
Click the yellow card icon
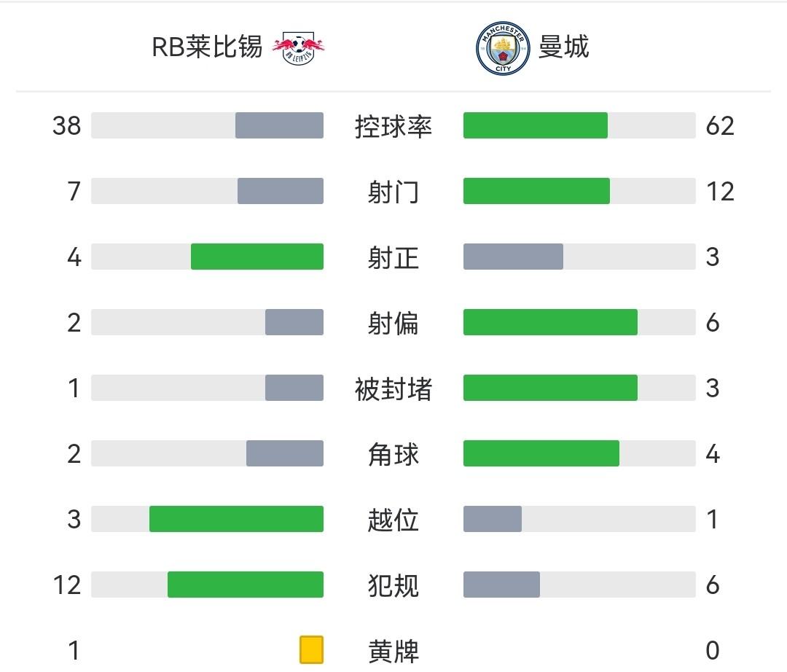coord(311,649)
